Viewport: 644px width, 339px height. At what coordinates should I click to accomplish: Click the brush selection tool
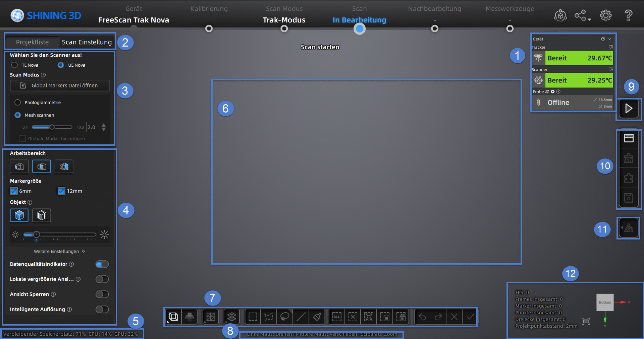click(317, 317)
